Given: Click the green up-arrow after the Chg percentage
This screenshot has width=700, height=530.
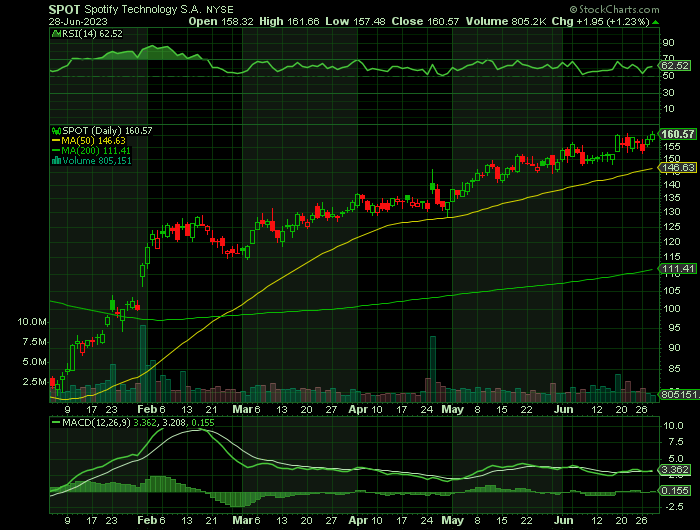Looking at the screenshot, I should (655, 22).
